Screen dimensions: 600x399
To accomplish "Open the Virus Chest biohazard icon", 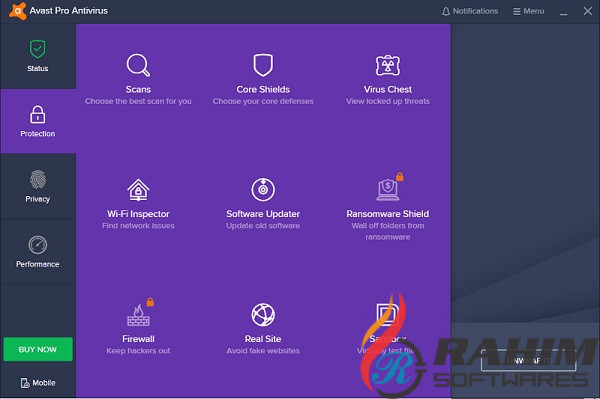I will pyautogui.click(x=388, y=65).
